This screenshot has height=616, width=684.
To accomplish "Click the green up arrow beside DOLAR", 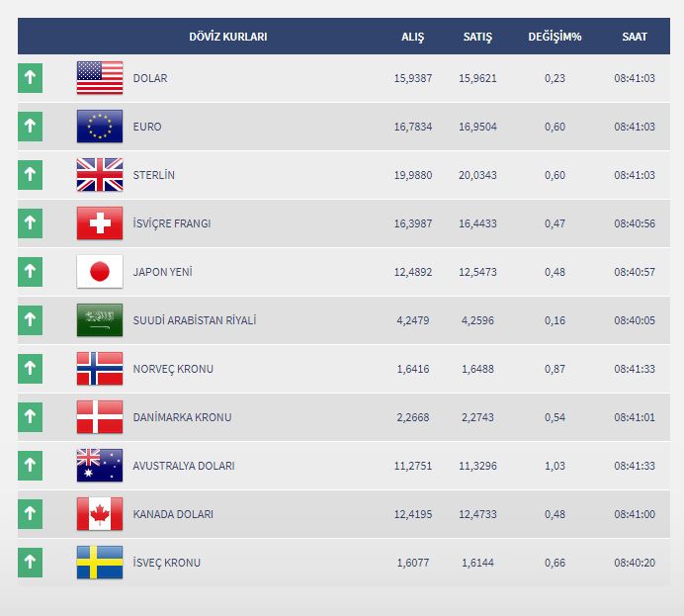I will [x=30, y=78].
